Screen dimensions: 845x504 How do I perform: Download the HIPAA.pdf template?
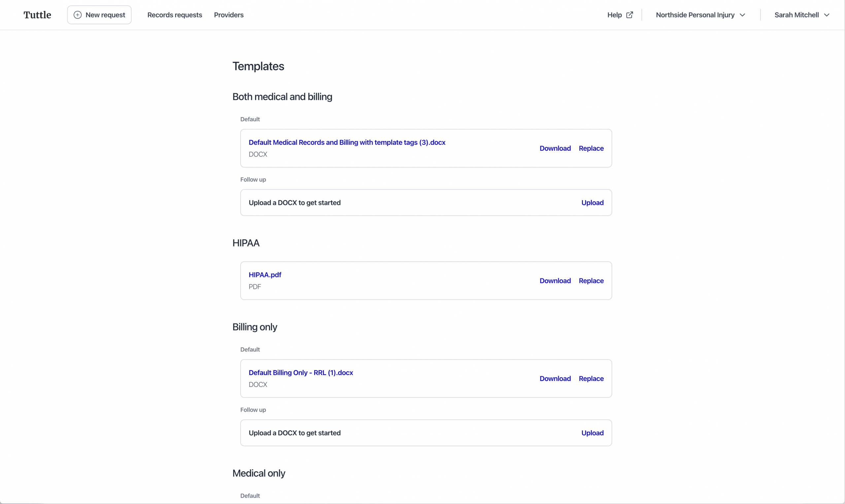coord(555,281)
